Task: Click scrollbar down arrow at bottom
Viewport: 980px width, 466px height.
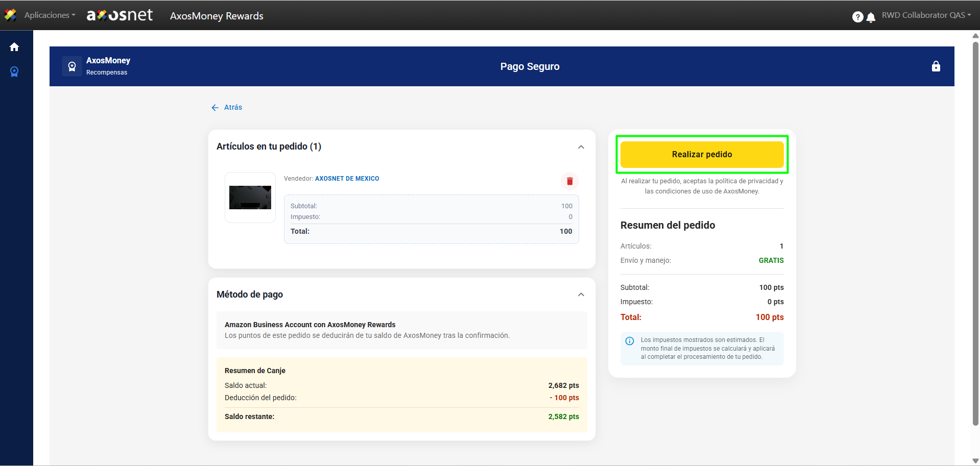Action: [975, 461]
